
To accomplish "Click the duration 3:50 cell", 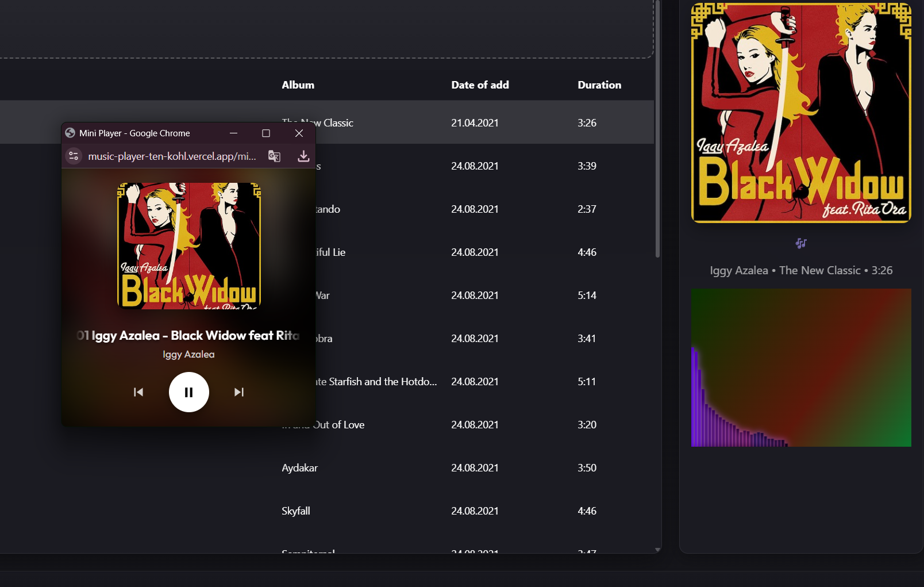I will pyautogui.click(x=587, y=468).
